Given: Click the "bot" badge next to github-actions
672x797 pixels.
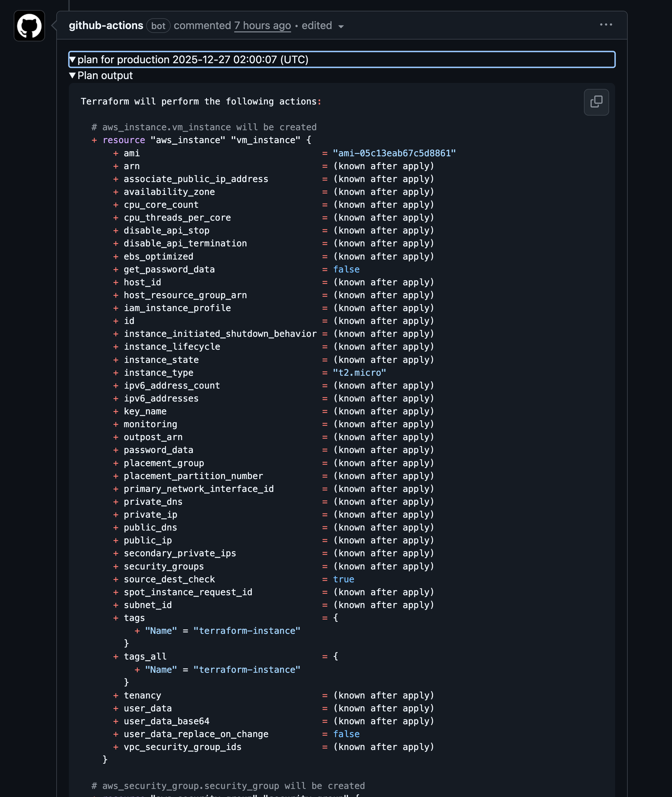Looking at the screenshot, I should (158, 26).
